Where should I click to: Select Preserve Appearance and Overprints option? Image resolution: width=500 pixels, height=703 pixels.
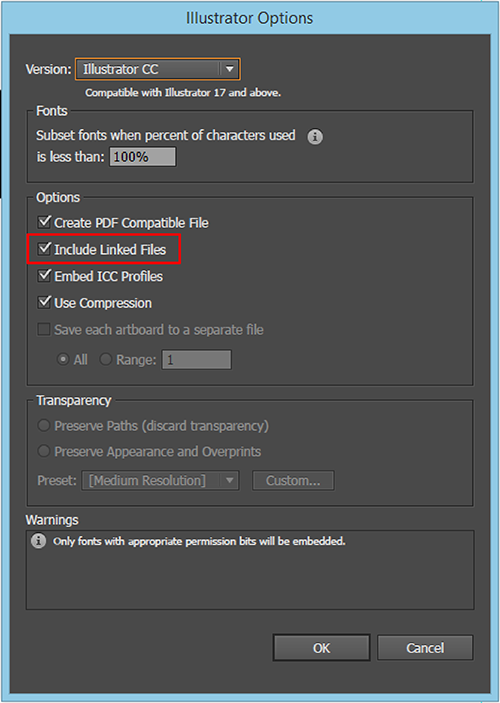(43, 451)
